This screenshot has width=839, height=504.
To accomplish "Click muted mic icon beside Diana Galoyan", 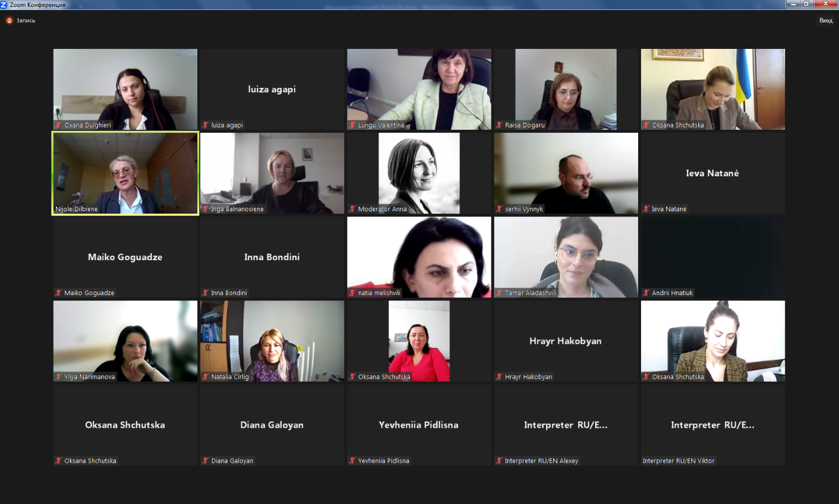I will point(206,460).
